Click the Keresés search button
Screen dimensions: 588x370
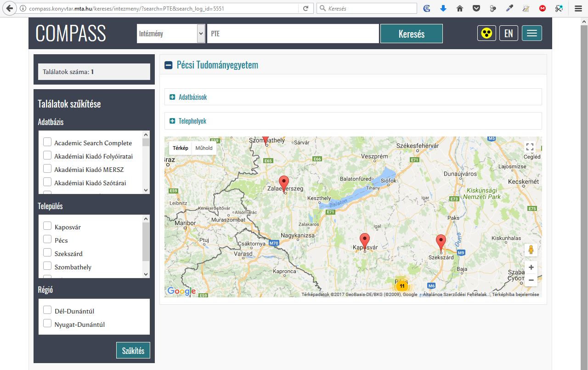coord(412,34)
